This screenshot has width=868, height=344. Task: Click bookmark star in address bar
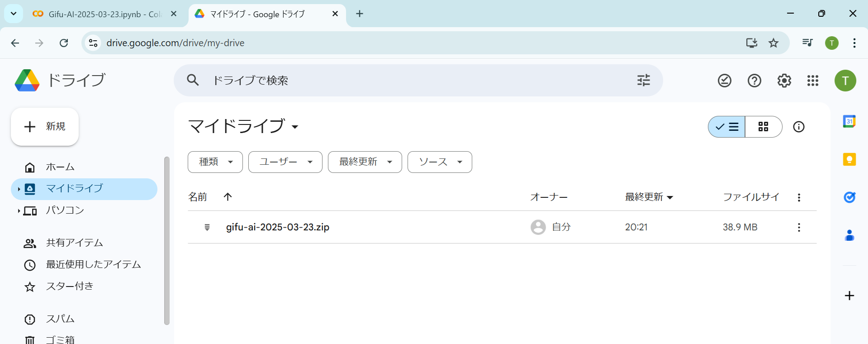click(773, 43)
